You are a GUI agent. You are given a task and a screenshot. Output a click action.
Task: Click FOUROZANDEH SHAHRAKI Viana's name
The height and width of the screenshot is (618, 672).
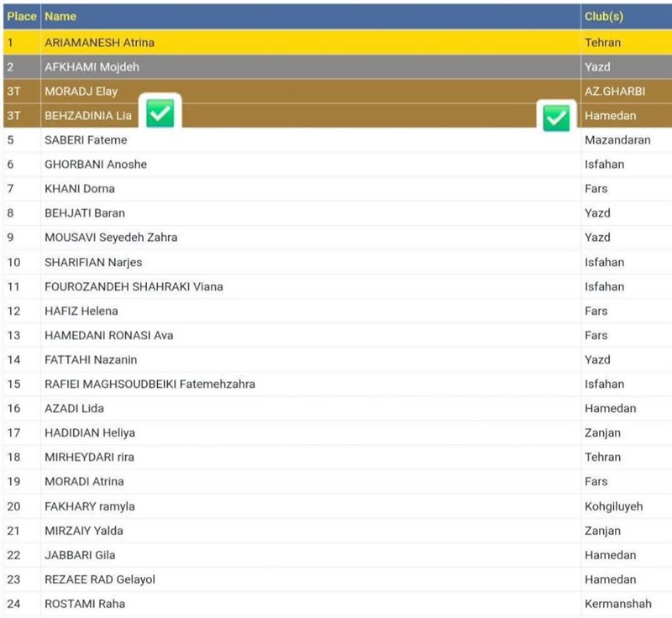[134, 286]
